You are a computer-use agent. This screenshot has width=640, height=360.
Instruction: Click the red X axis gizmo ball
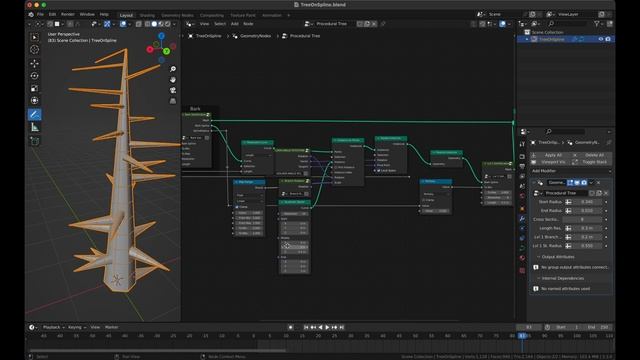[150, 49]
